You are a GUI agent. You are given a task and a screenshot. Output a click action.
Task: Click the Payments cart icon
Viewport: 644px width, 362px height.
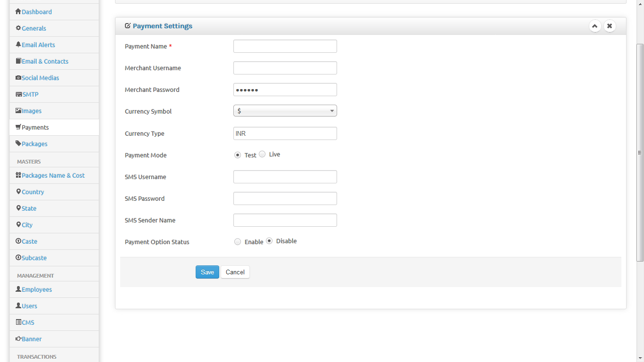click(x=18, y=127)
